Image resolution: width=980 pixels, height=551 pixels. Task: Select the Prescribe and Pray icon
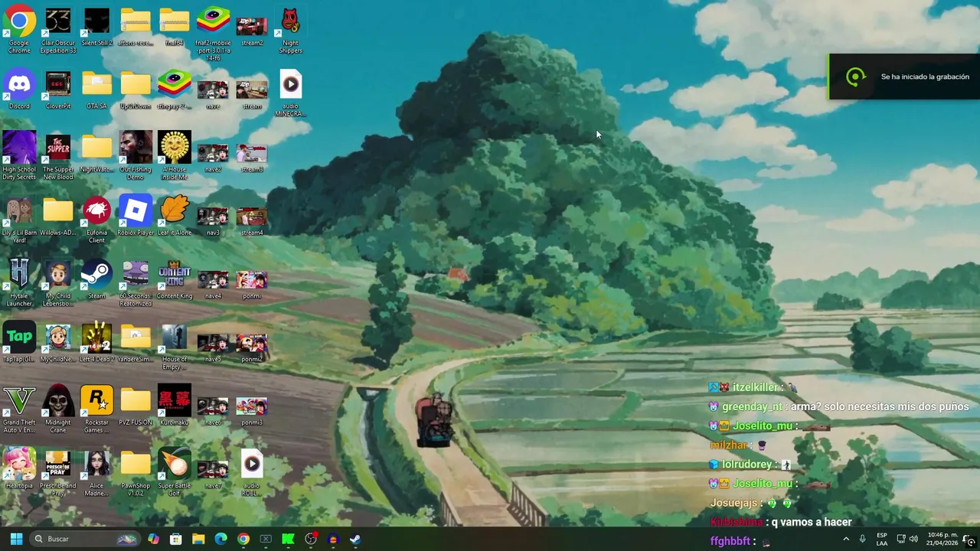pyautogui.click(x=58, y=473)
